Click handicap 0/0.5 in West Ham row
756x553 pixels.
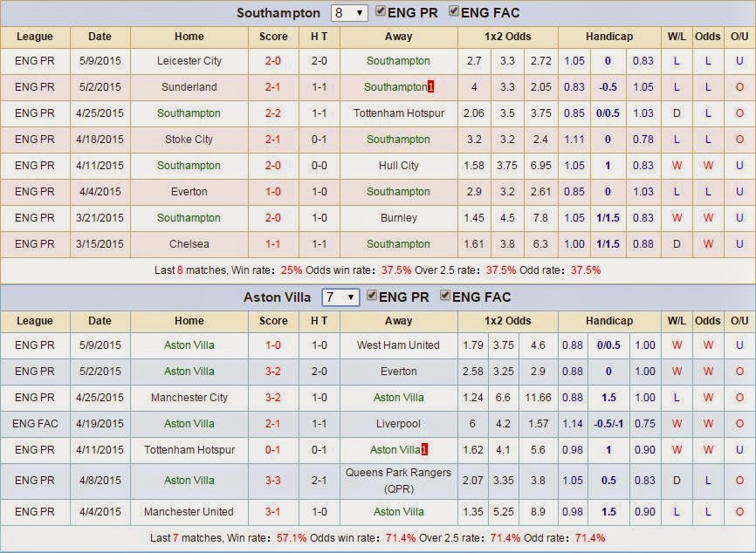tap(608, 345)
